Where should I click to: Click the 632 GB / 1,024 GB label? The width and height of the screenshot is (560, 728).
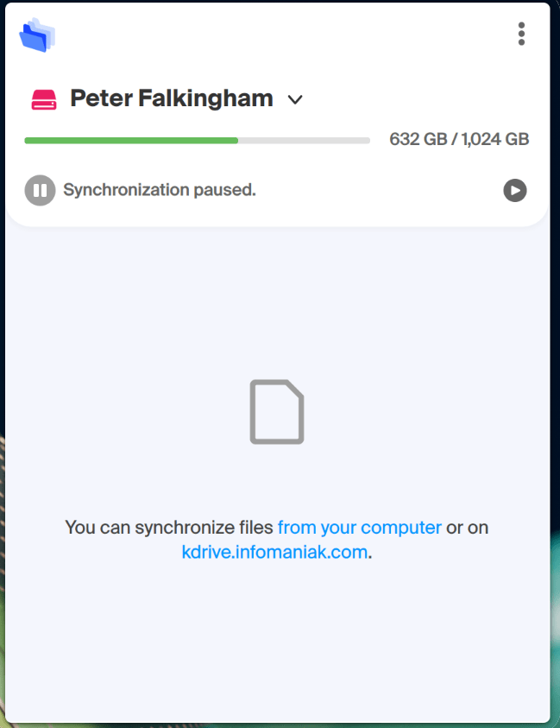tap(459, 139)
